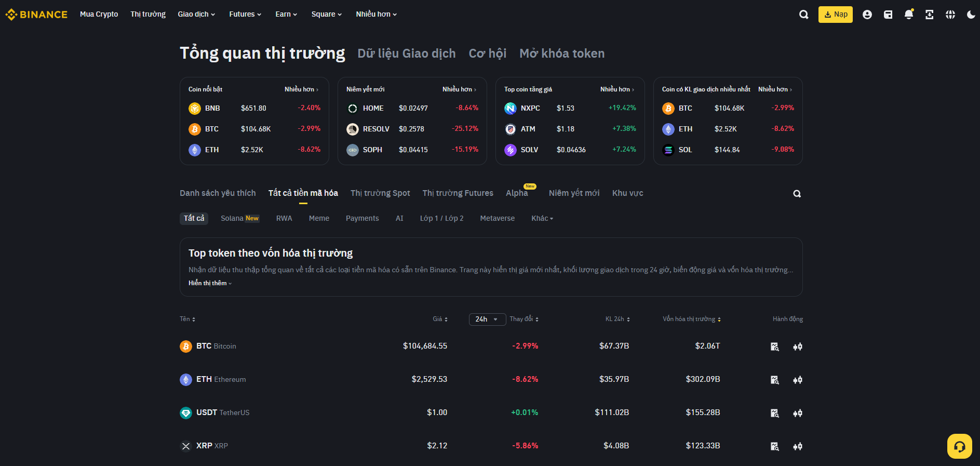Open Nhiều hơn in Niêm yết mới card
This screenshot has width=980, height=466.
460,89
